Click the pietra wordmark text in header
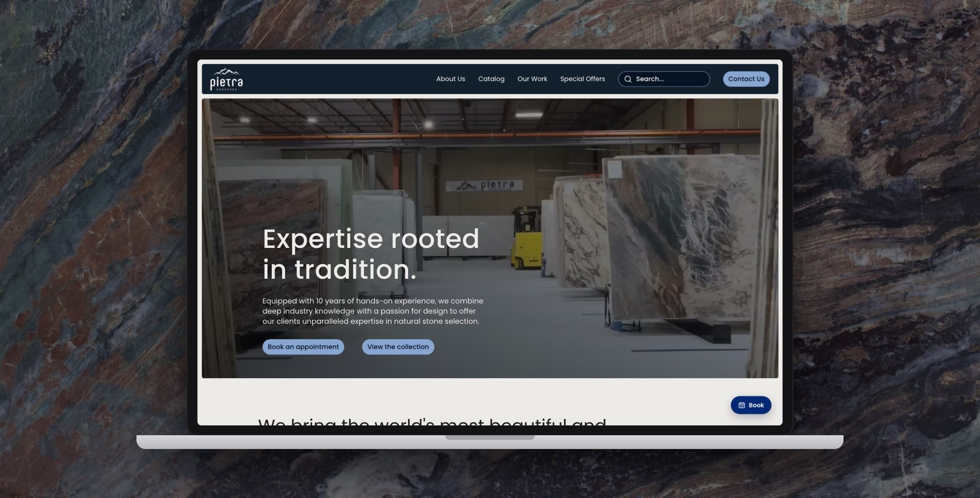Viewport: 980px width, 498px height. pyautogui.click(x=226, y=82)
